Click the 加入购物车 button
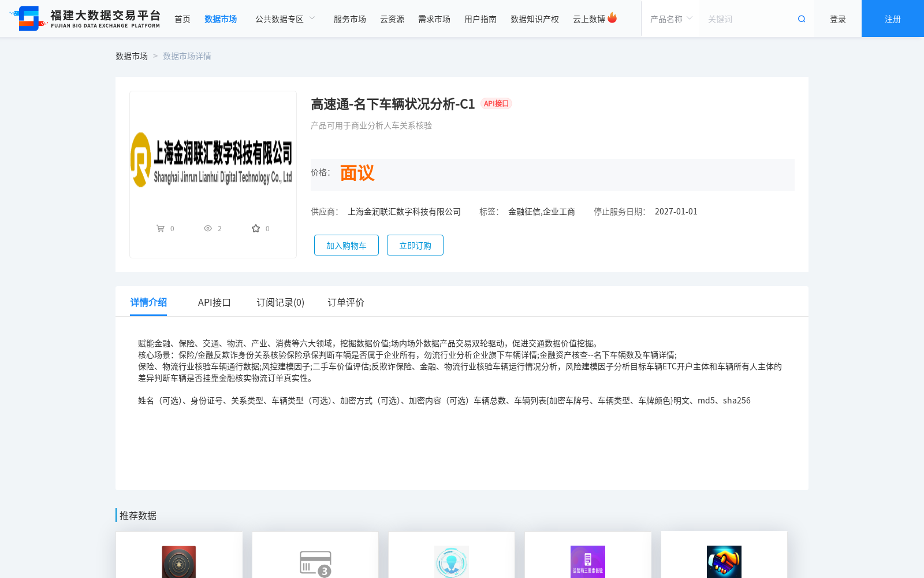 [346, 245]
